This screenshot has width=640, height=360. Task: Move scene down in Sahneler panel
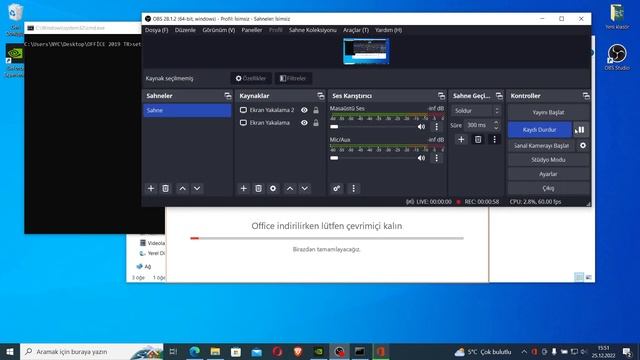(197, 189)
